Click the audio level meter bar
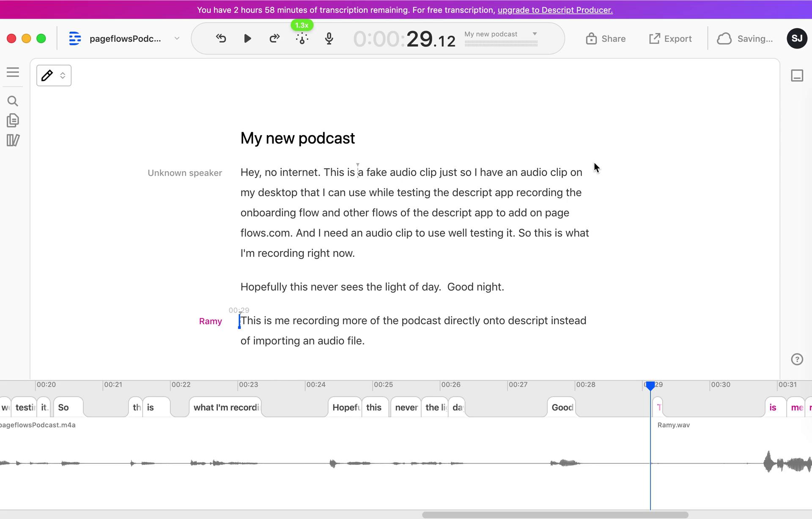This screenshot has width=812, height=519. coord(501,43)
